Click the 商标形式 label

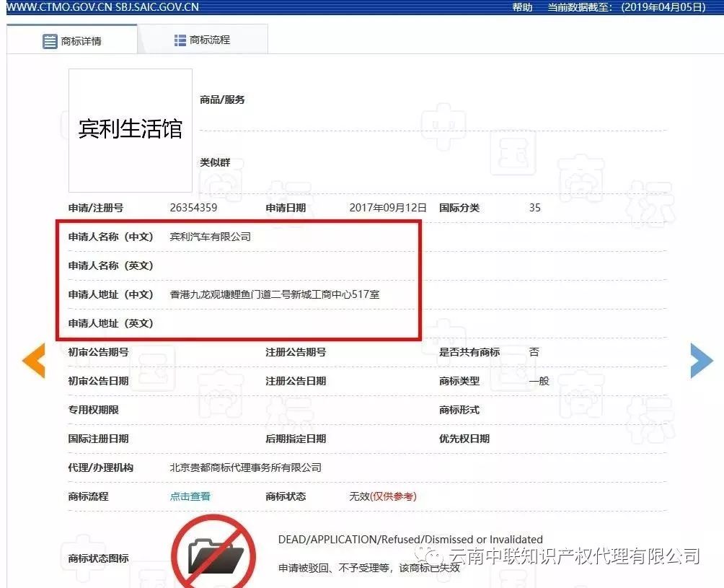click(459, 410)
